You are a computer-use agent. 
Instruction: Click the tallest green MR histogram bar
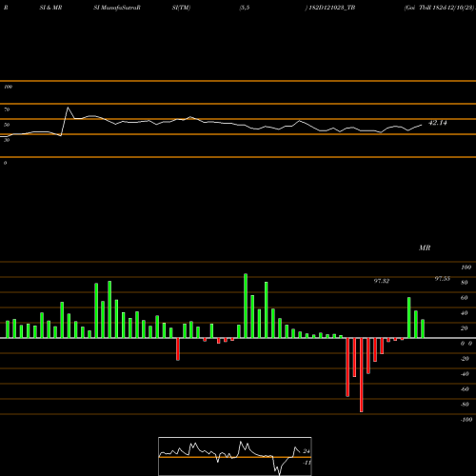pos(246,306)
